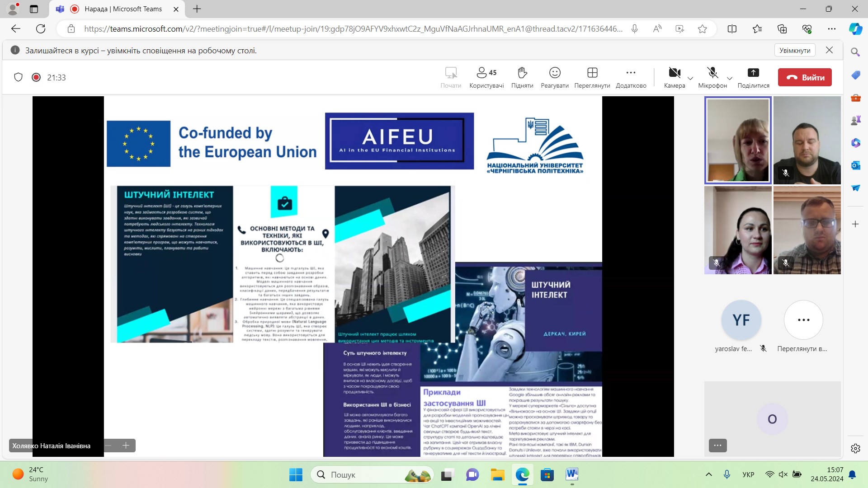868x488 pixels.
Task: Open a new browser tab
Action: pos(197,9)
